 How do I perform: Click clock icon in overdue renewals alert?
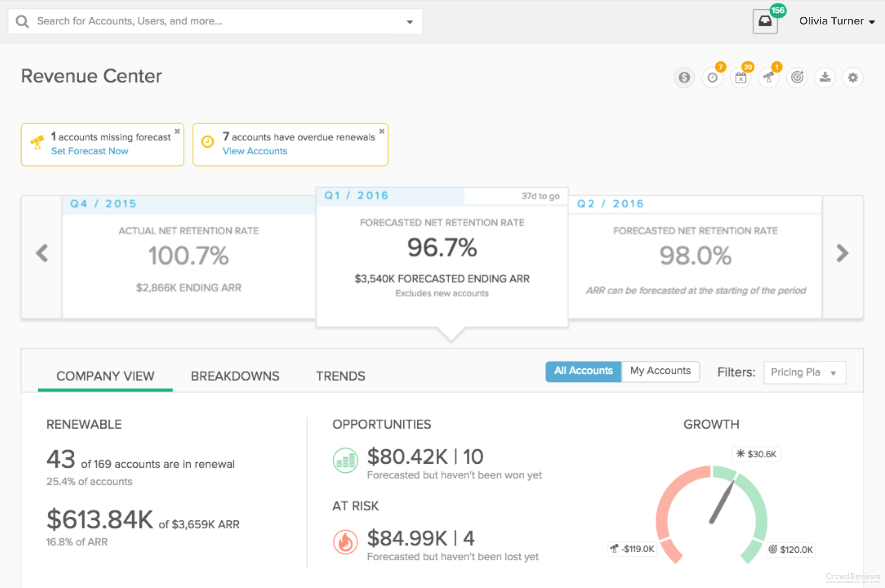pos(208,142)
